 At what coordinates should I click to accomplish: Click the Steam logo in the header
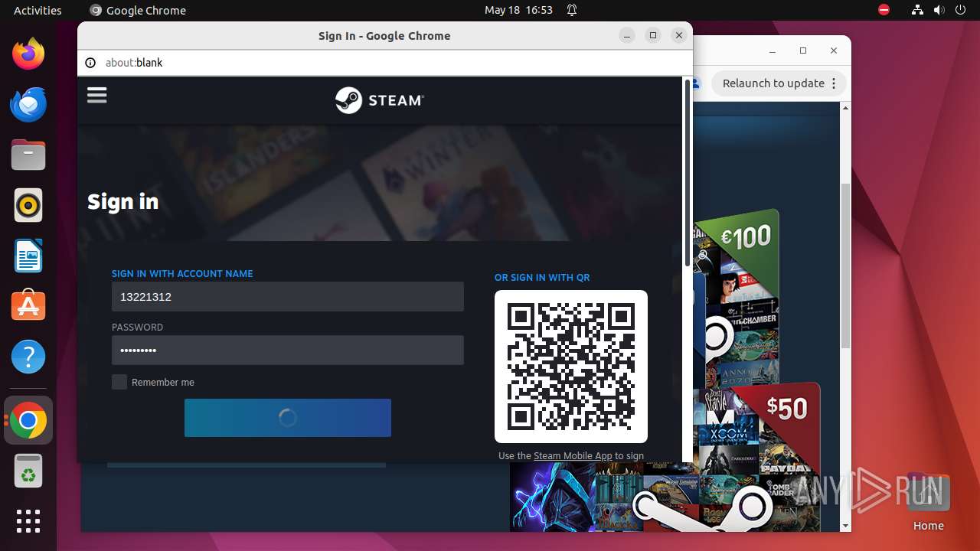379,100
